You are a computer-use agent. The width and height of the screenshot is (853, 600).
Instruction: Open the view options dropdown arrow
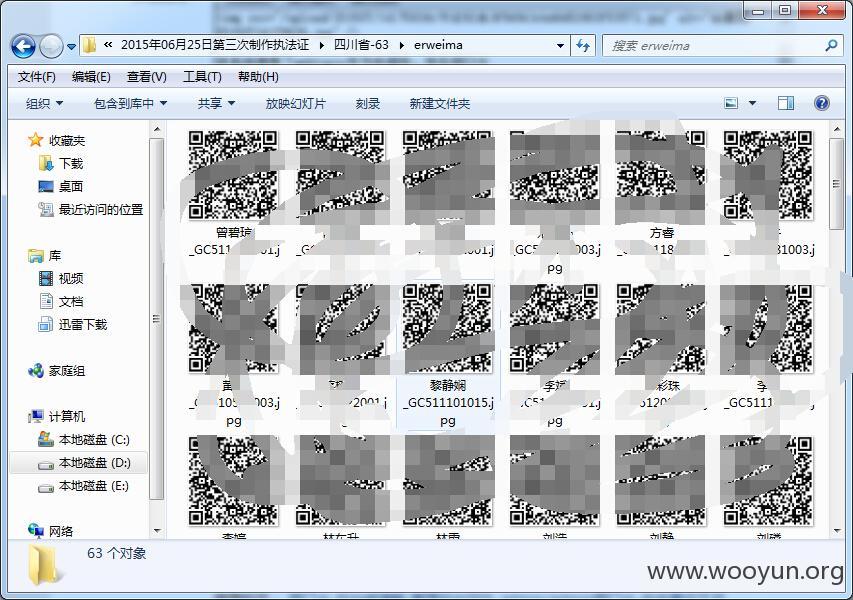752,103
